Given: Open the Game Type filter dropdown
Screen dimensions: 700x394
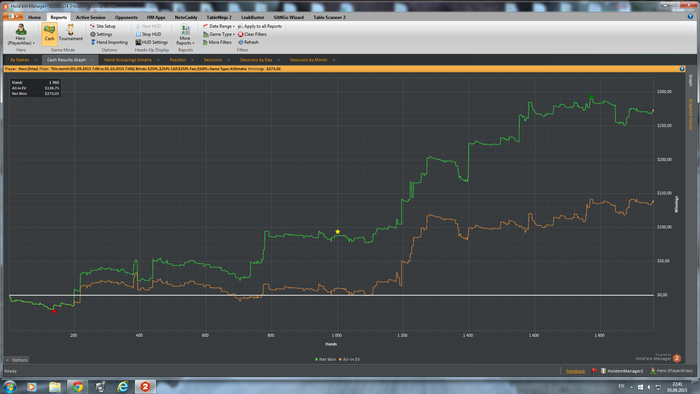Looking at the screenshot, I should click(x=219, y=34).
